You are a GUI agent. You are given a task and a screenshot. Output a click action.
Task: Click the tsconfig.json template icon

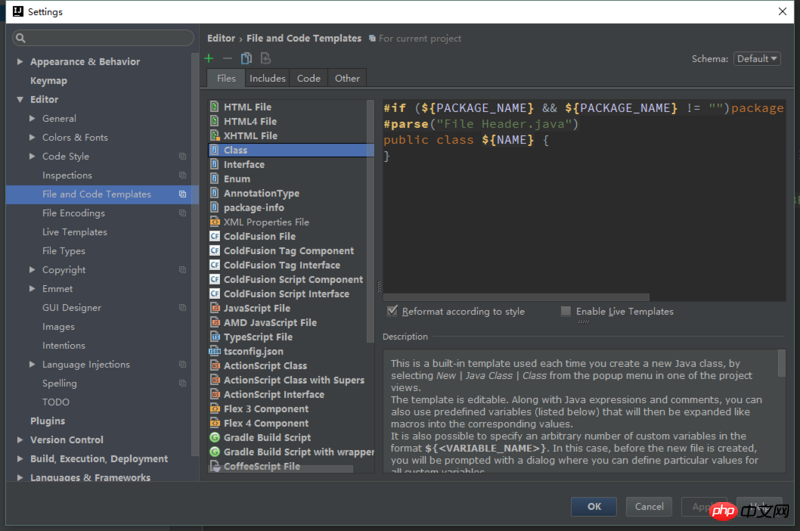pyautogui.click(x=215, y=352)
